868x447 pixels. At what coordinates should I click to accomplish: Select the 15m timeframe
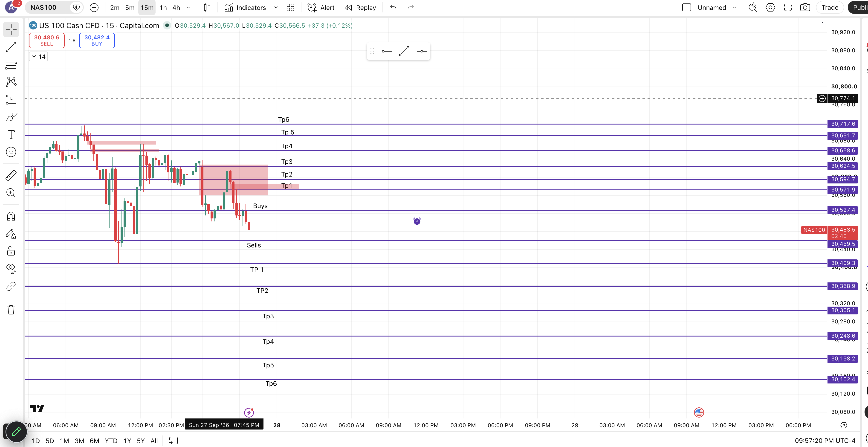click(147, 7)
